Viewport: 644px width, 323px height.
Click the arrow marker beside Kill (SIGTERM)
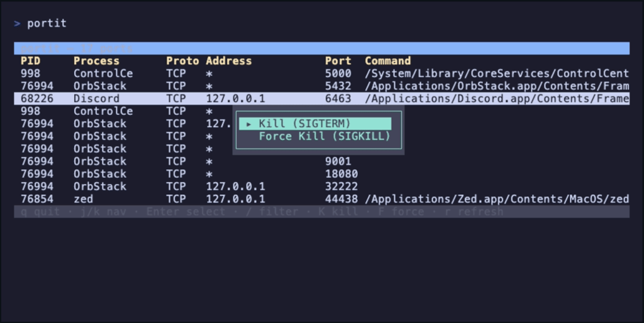249,124
